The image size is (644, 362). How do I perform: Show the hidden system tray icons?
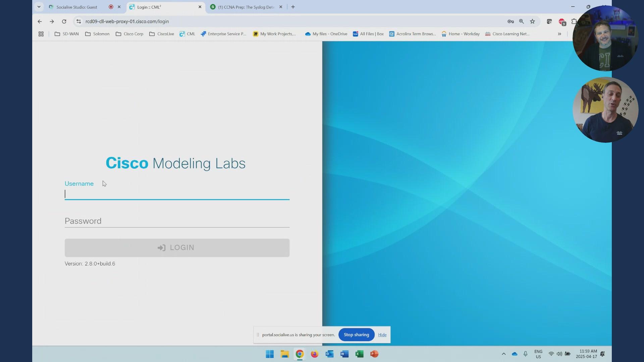[503, 354]
